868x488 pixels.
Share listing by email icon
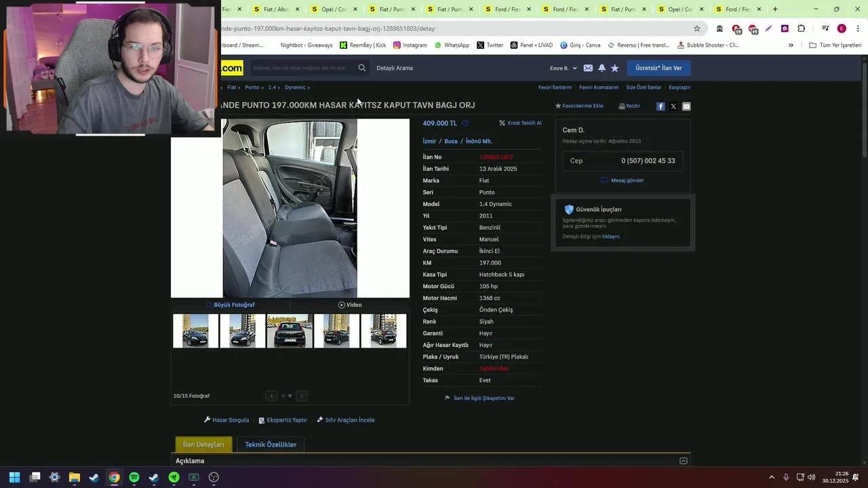[686, 106]
